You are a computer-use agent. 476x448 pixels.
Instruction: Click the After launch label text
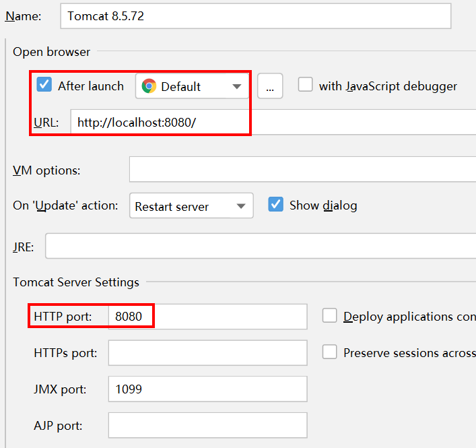coord(91,86)
